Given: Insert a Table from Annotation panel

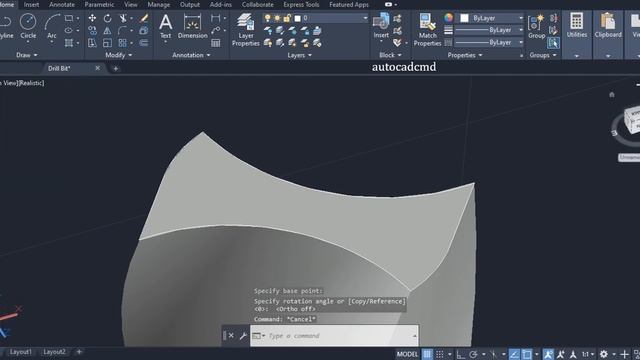Looking at the screenshot, I should tap(216, 43).
